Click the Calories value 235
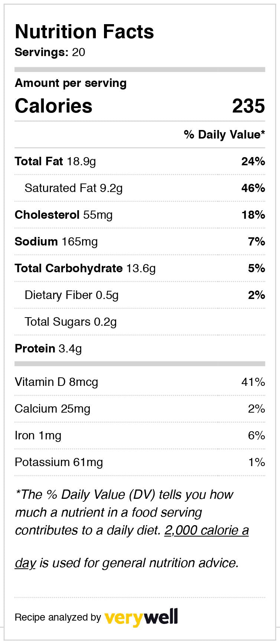The width and height of the screenshot is (280, 644). (x=248, y=106)
